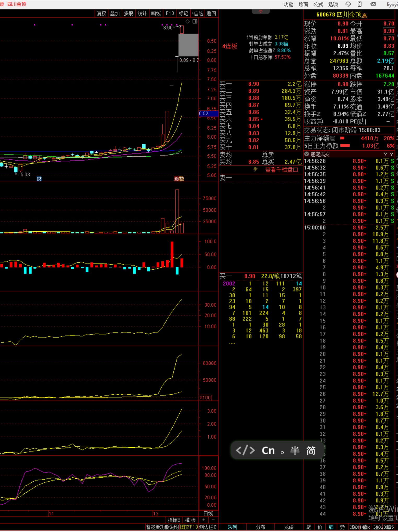Open the filter icon in 逐笔成交 header
The height and width of the screenshot is (532, 398).
pos(385,154)
